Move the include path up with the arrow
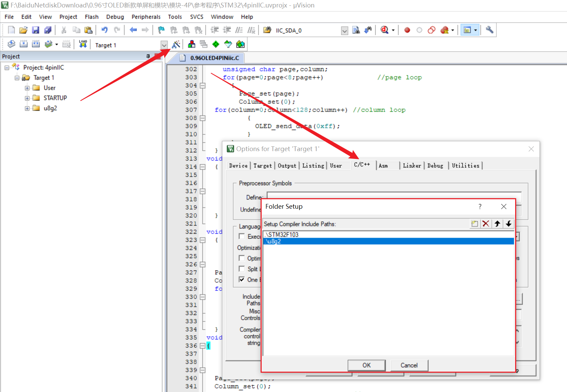Screen dimensions: 567x392 coord(497,224)
